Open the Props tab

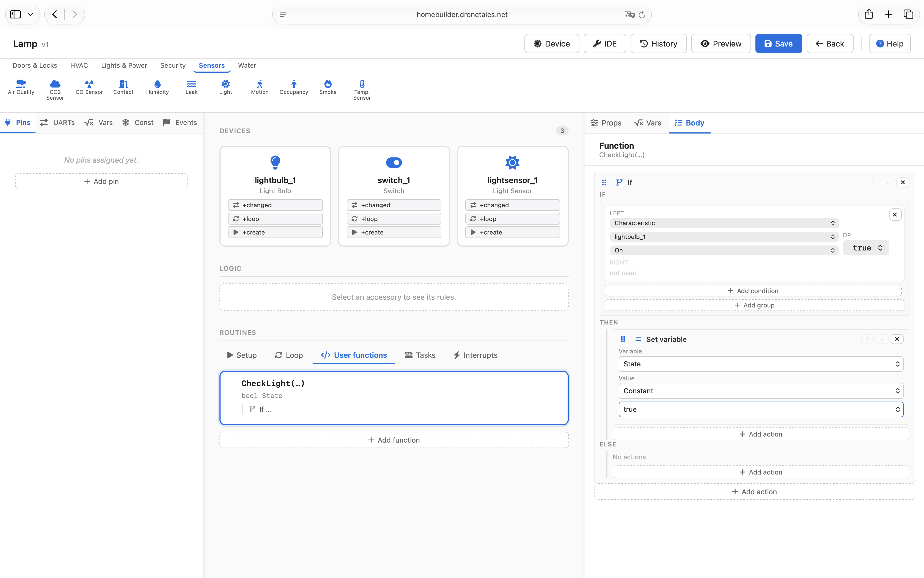point(606,123)
